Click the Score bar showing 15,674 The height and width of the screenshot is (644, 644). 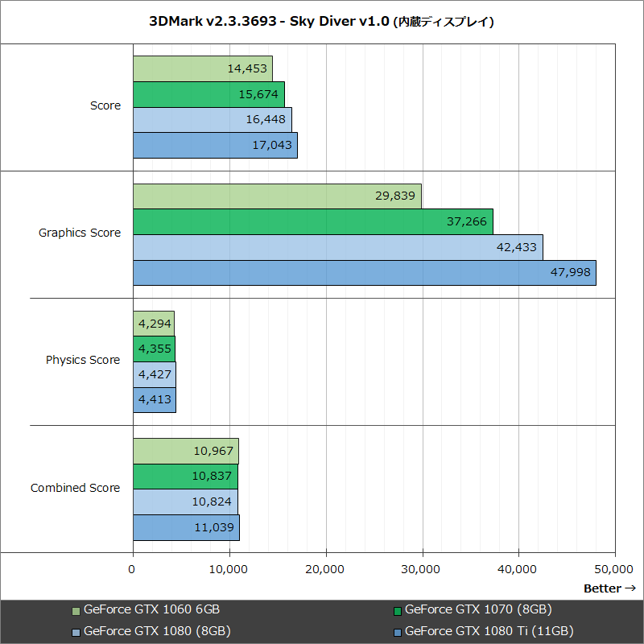208,94
